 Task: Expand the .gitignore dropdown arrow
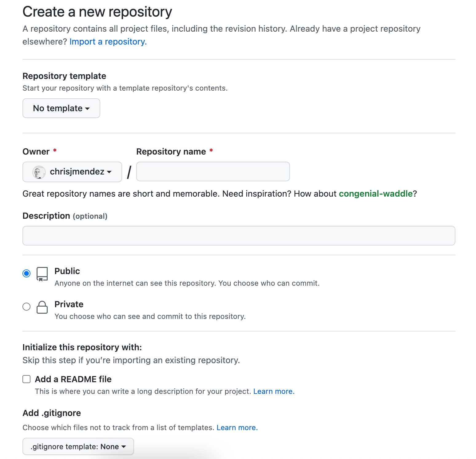(x=124, y=447)
